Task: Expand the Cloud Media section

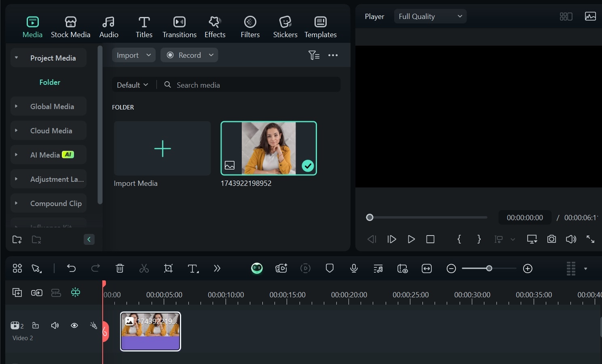Action: coord(17,130)
